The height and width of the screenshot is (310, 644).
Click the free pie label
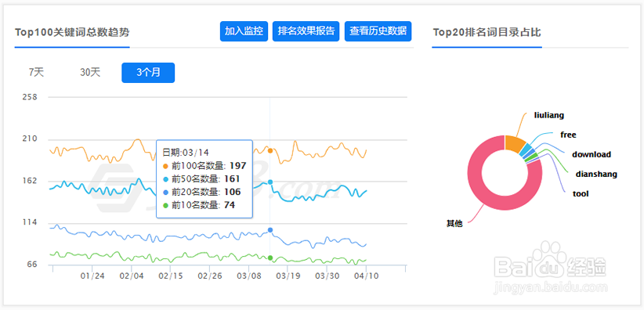tap(569, 135)
